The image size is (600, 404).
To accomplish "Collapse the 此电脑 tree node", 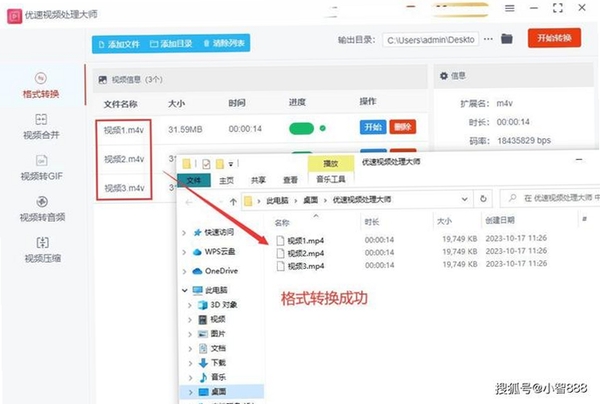I will point(184,290).
